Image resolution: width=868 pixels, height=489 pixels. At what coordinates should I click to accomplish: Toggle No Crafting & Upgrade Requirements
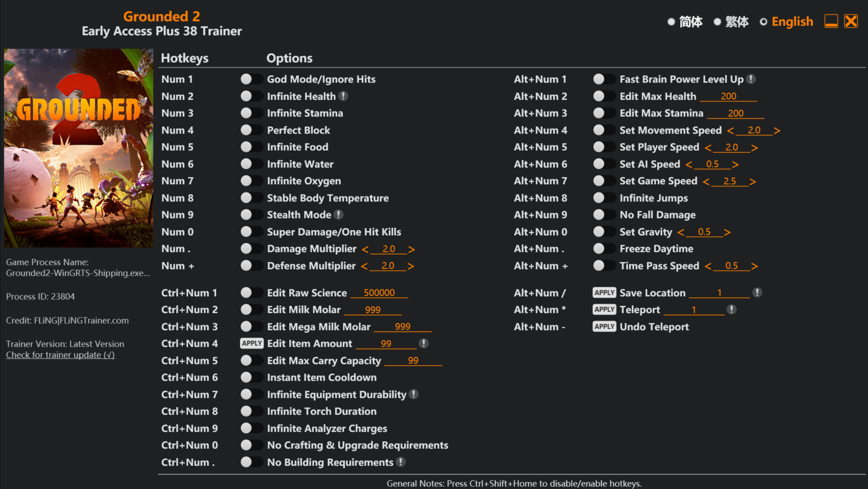252,445
